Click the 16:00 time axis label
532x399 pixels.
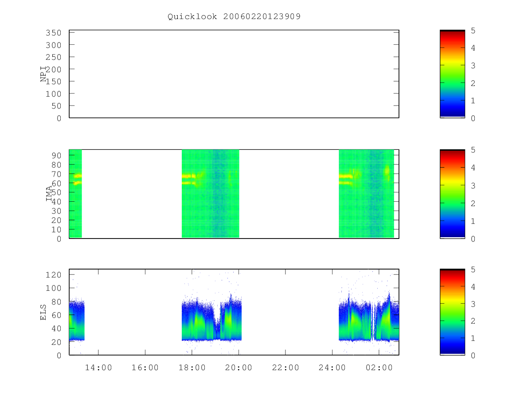pyautogui.click(x=145, y=368)
